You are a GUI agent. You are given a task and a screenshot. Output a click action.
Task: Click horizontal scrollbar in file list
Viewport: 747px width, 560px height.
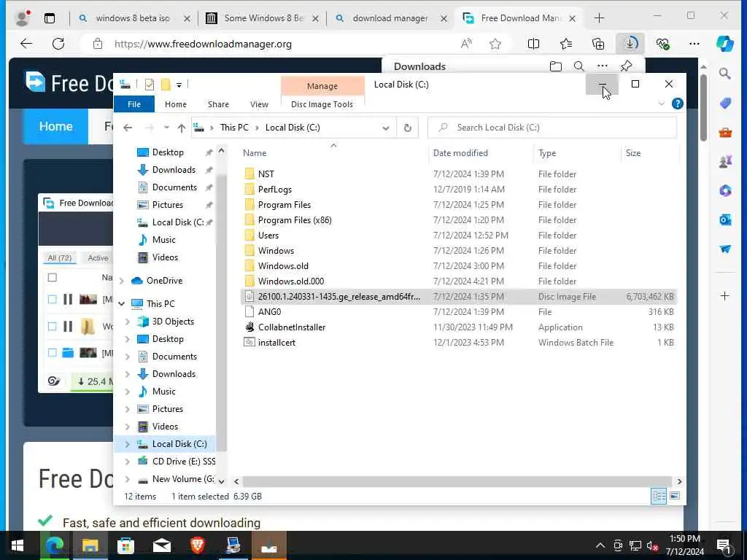[x=457, y=481]
